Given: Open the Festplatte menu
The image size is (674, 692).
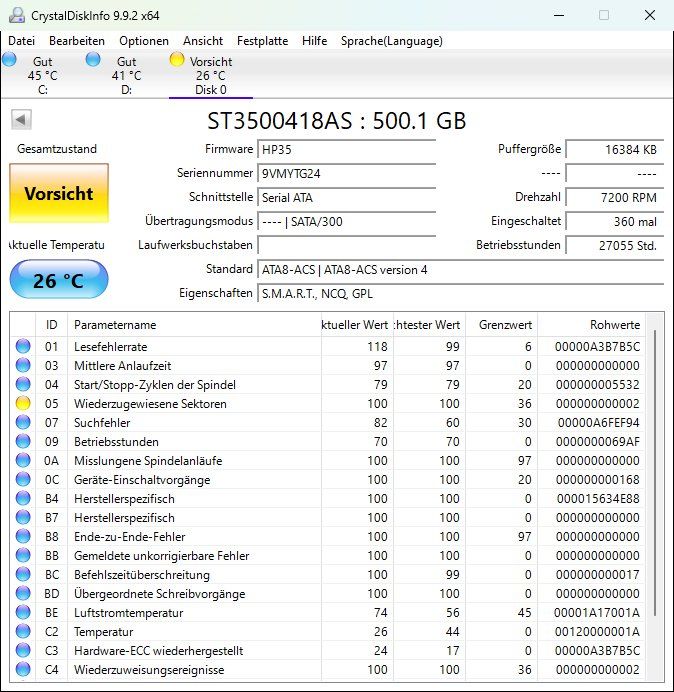Looking at the screenshot, I should tap(263, 41).
